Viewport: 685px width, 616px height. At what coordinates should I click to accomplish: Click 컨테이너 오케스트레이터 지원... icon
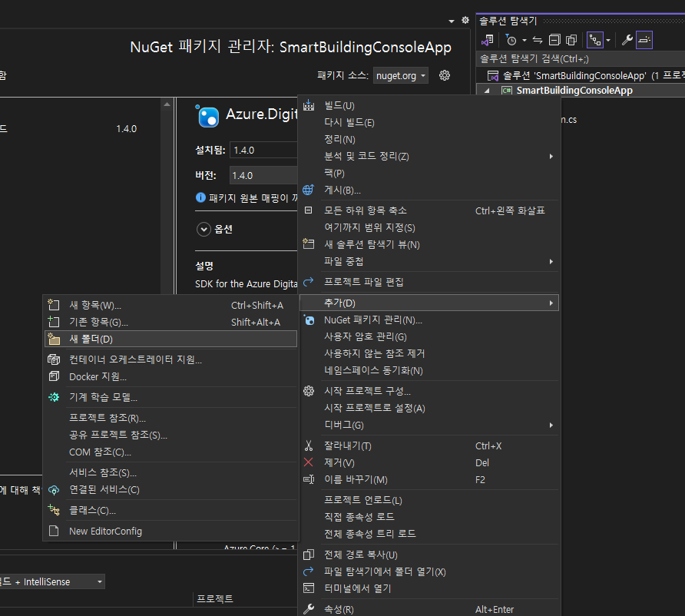click(x=54, y=359)
